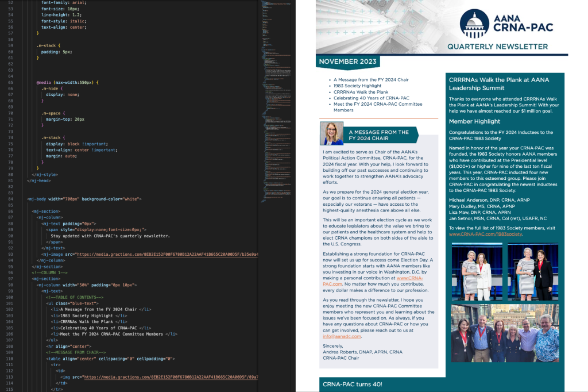
Task: Click '1983 Society Highlight' bullet in preview
Action: [x=357, y=86]
